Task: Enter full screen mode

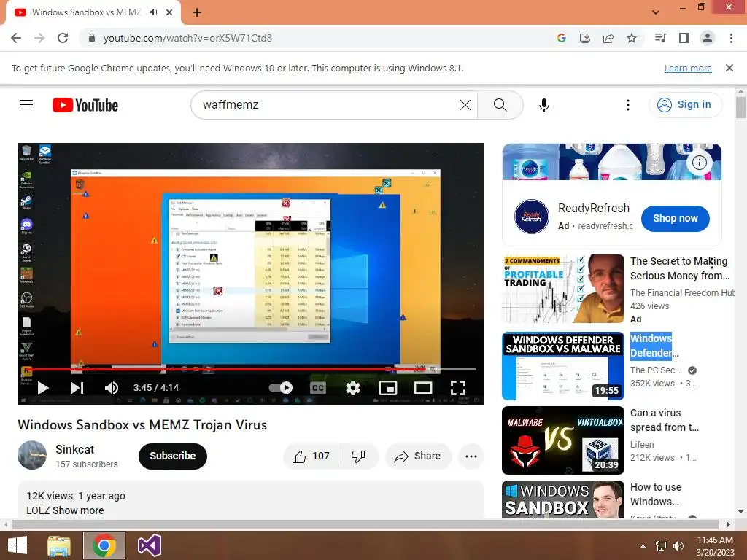Action: [458, 388]
